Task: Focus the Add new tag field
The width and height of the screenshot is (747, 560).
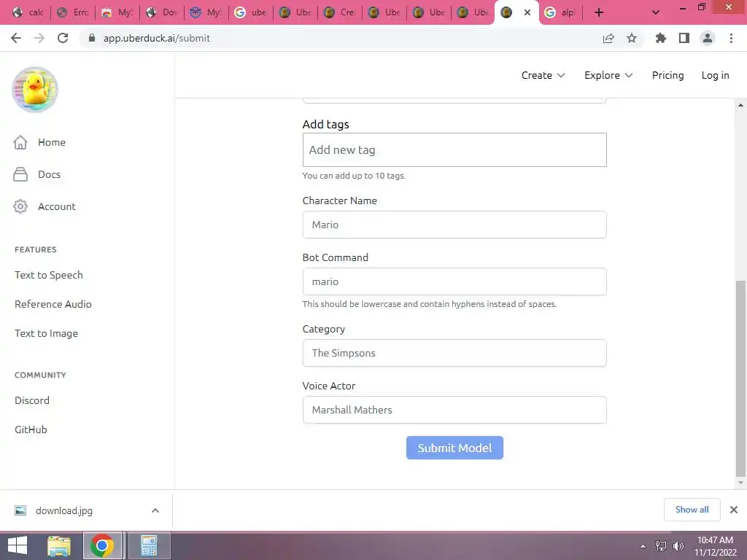Action: pos(454,150)
